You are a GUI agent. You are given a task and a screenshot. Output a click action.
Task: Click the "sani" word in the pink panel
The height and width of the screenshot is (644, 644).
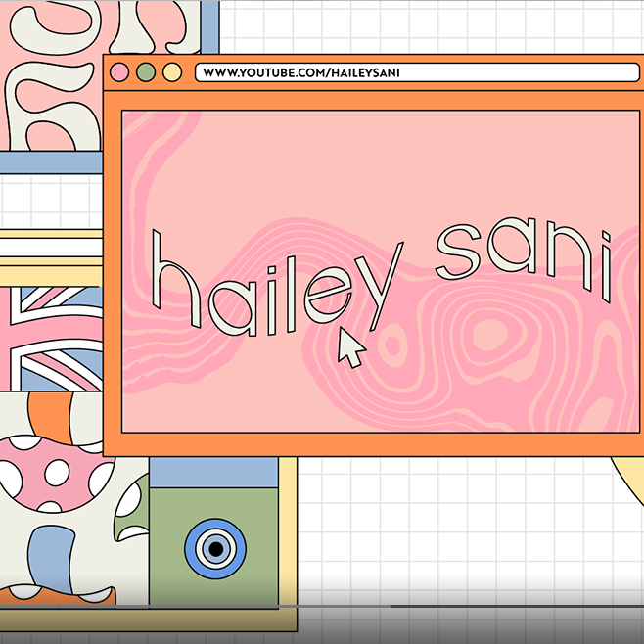pyautogui.click(x=524, y=258)
